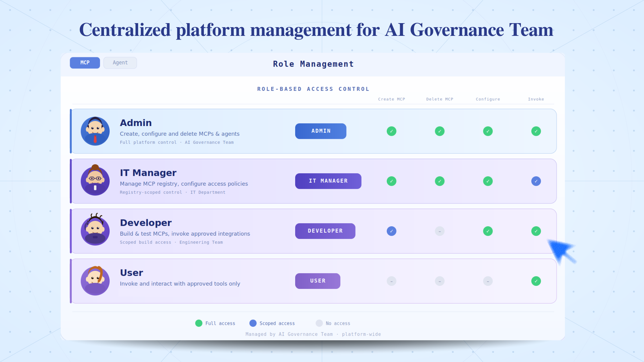This screenshot has width=644, height=362.
Task: Click 'Create, configure and delete MCPs & agents'
Action: (179, 134)
